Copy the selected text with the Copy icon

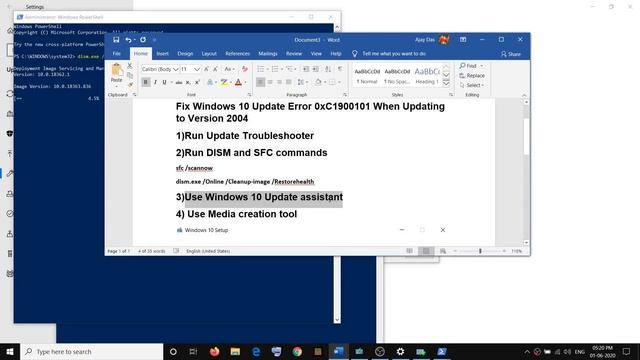click(x=130, y=75)
